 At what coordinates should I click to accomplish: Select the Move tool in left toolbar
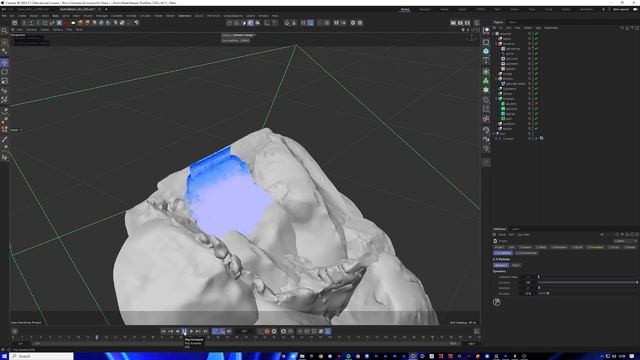[4, 62]
